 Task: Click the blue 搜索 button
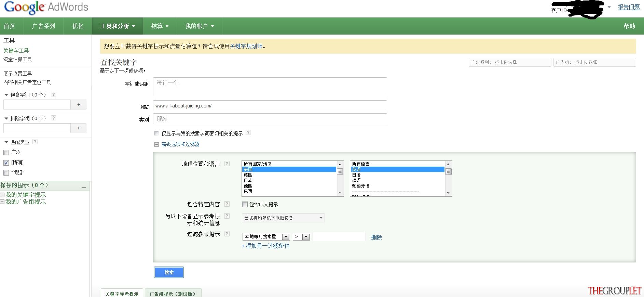169,272
